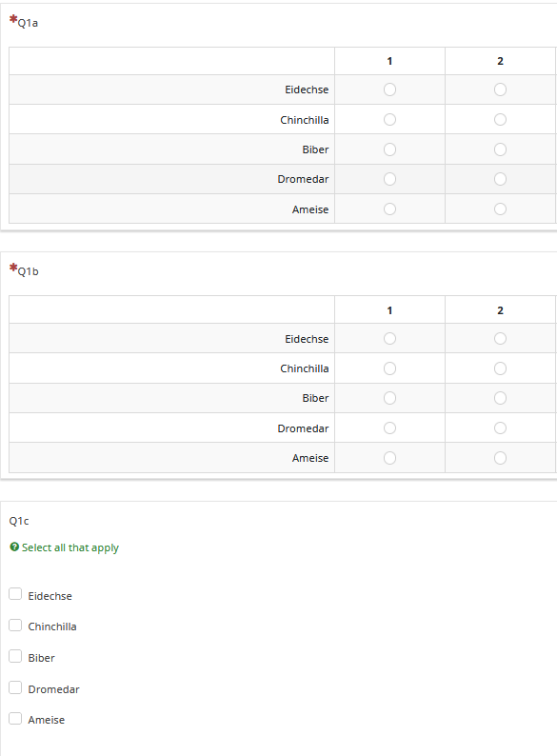This screenshot has width=557, height=756.
Task: Choose option 2 for Biber in Q1b
Action: pyautogui.click(x=500, y=398)
